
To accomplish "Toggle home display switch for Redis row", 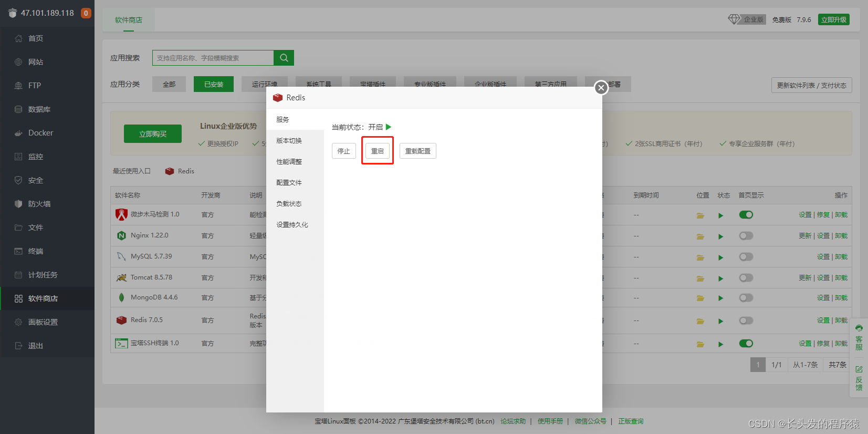I will (746, 321).
